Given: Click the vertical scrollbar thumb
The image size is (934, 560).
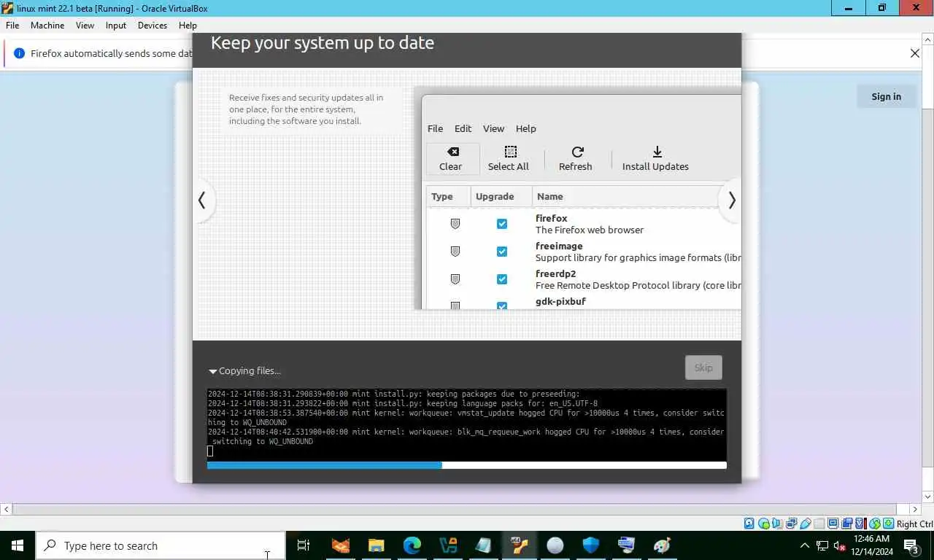Looking at the screenshot, I should [x=928, y=288].
